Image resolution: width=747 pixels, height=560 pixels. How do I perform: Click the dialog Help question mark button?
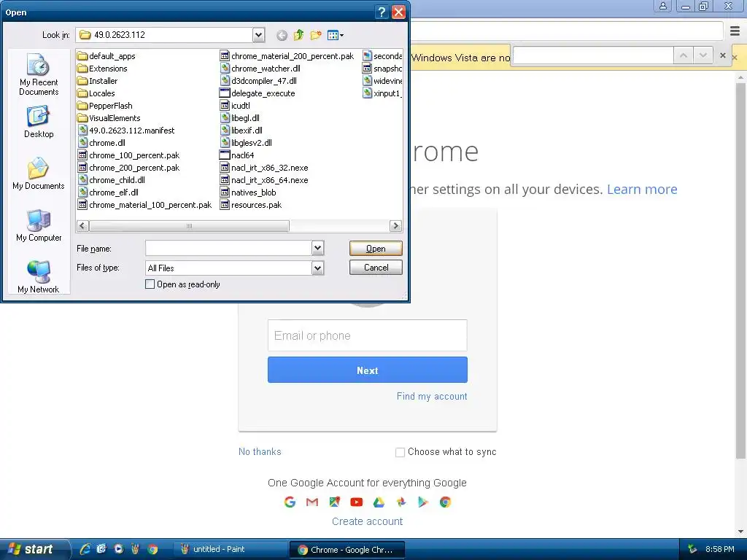(x=382, y=12)
